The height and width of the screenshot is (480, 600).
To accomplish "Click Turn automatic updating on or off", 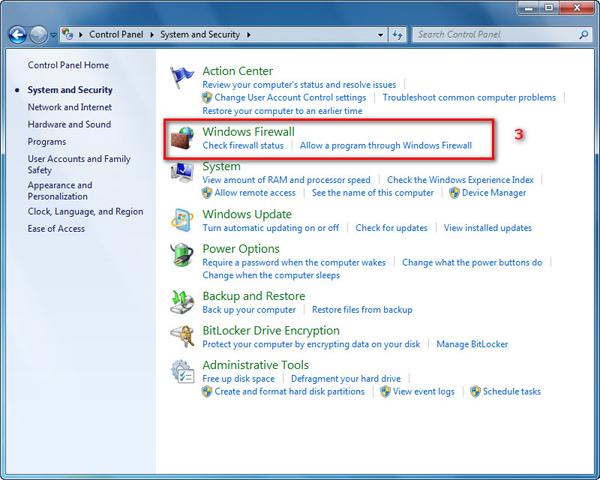I will [271, 228].
